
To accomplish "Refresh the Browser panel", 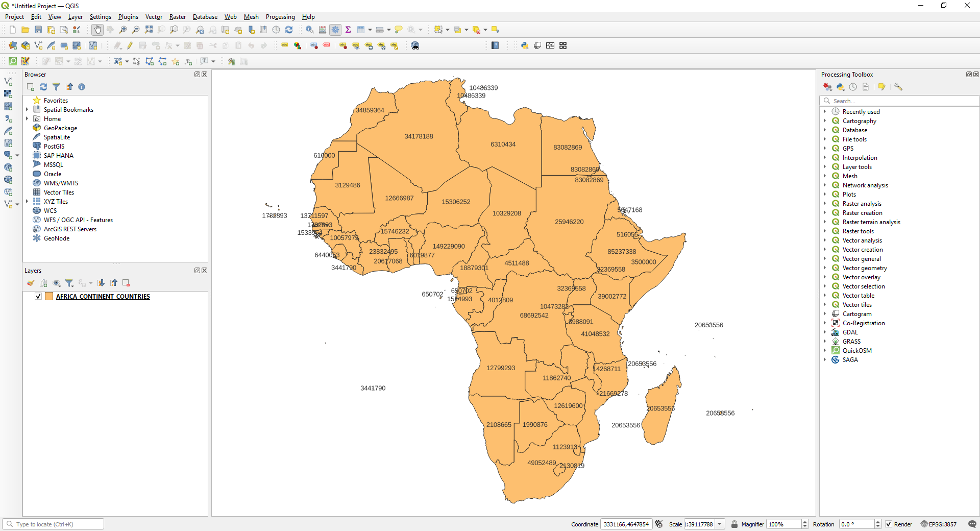I will (43, 87).
